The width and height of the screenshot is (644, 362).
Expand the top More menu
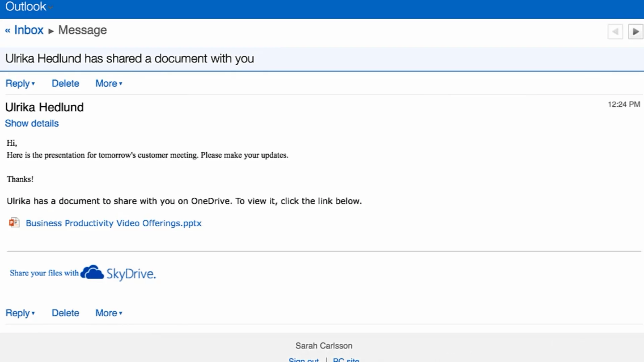109,83
